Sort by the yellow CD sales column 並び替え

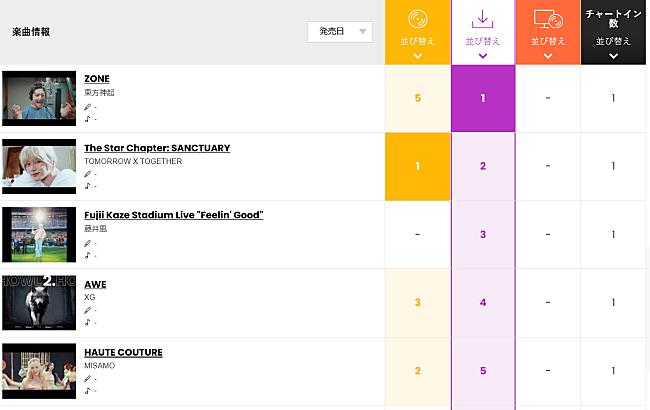417,46
